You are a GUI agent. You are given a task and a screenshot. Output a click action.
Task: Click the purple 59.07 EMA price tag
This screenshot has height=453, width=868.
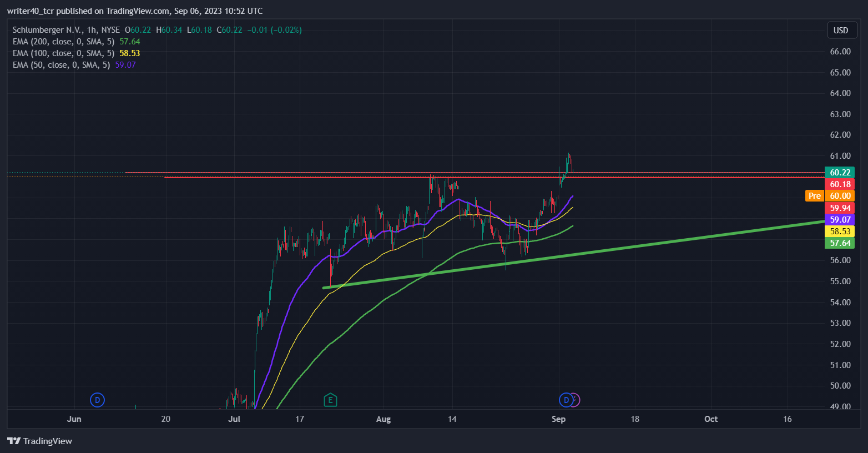tap(840, 220)
